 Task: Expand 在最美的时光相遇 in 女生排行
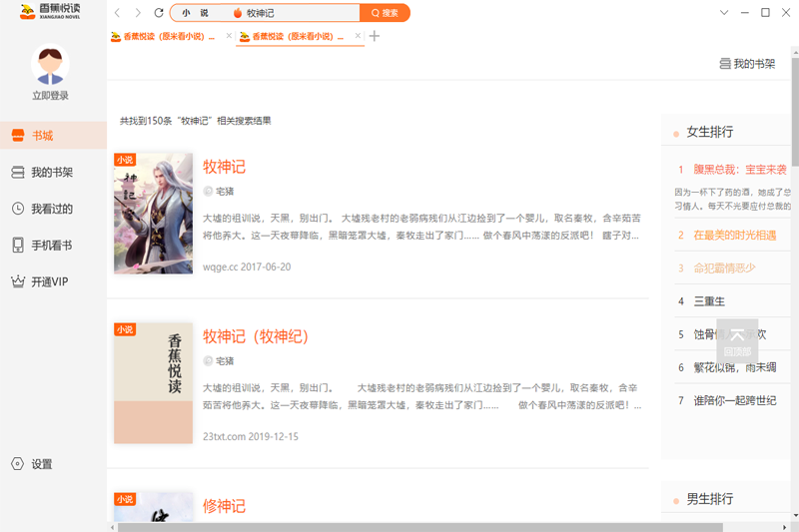734,235
